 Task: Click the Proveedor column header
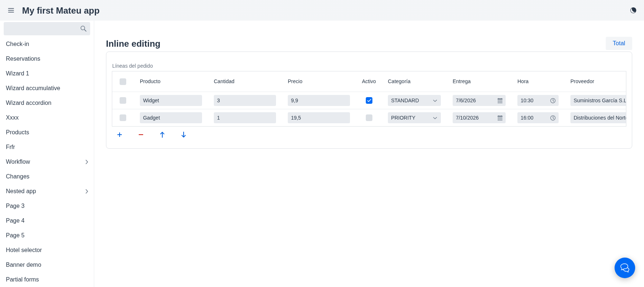(582, 81)
